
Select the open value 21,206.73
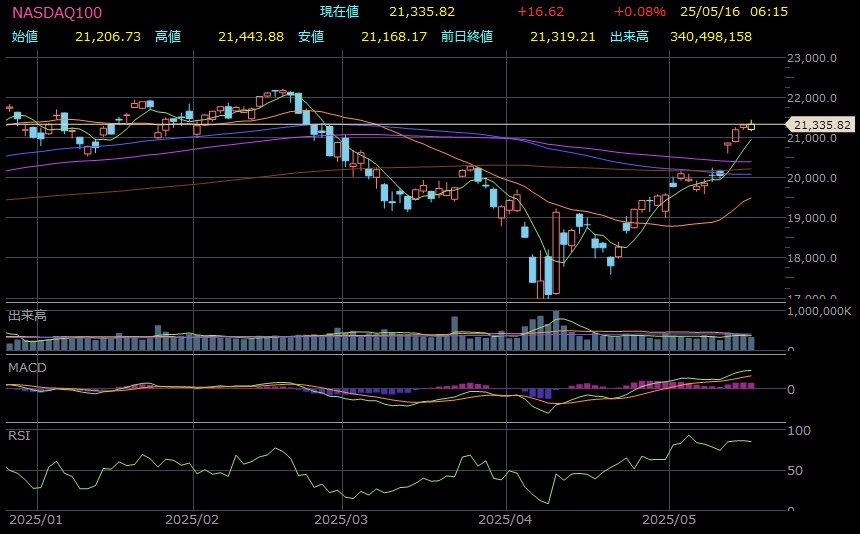point(108,37)
